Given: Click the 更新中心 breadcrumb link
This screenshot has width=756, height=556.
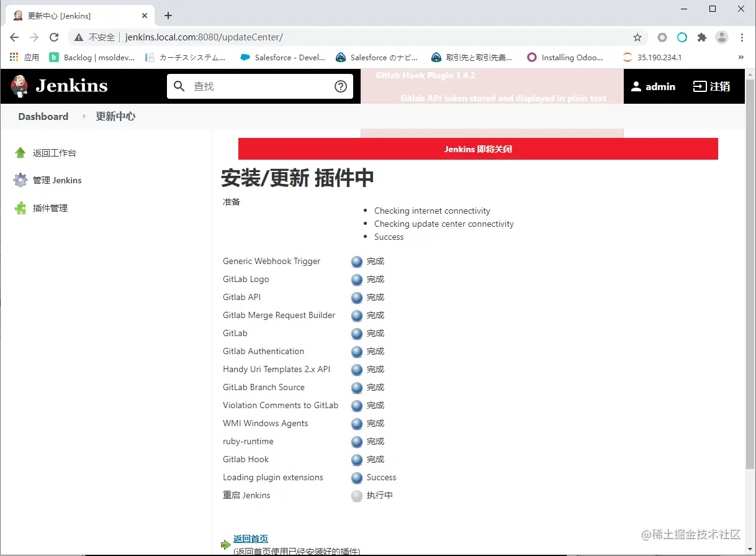Looking at the screenshot, I should 115,117.
